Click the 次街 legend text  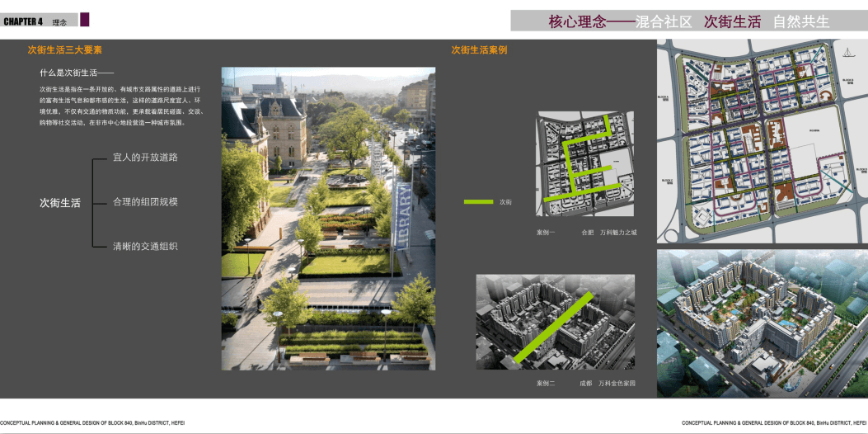point(505,202)
